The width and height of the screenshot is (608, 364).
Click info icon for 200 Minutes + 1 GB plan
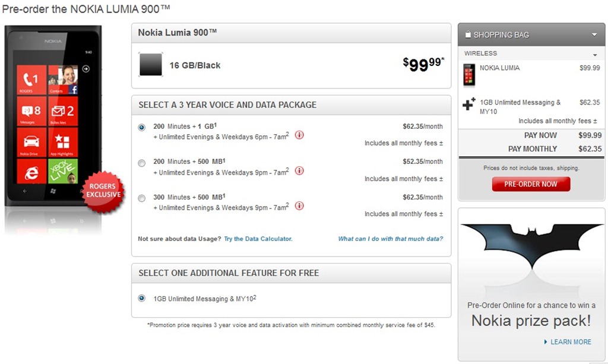click(x=299, y=135)
